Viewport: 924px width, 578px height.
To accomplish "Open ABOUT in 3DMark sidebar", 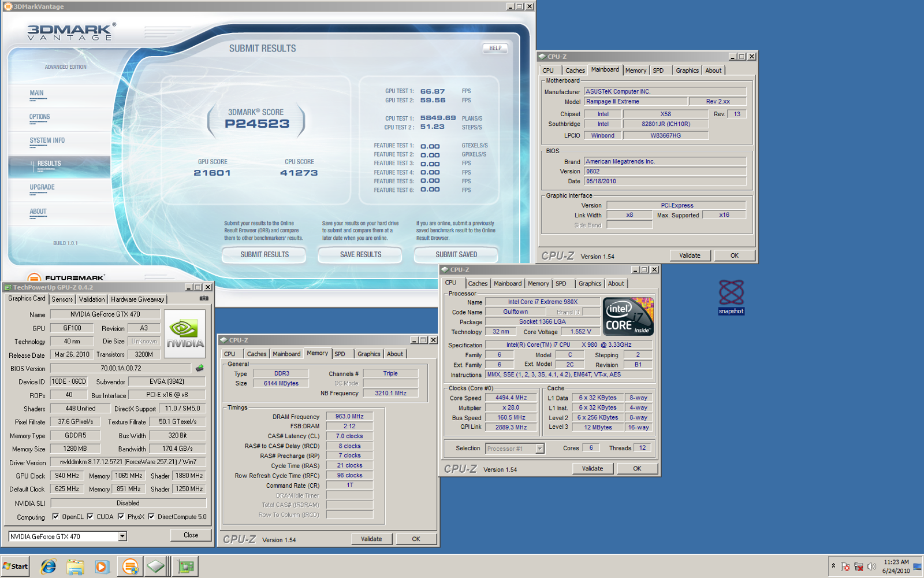I will pos(38,212).
